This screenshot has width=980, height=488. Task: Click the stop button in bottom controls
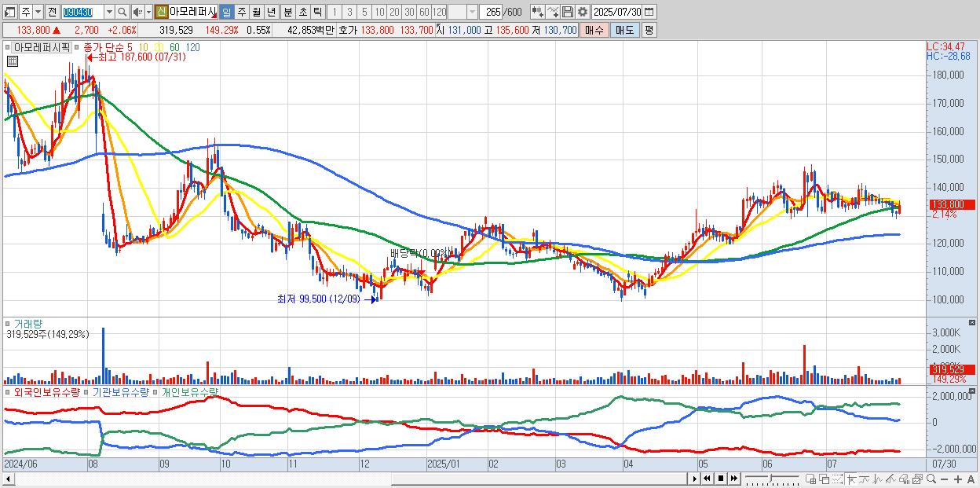click(721, 479)
